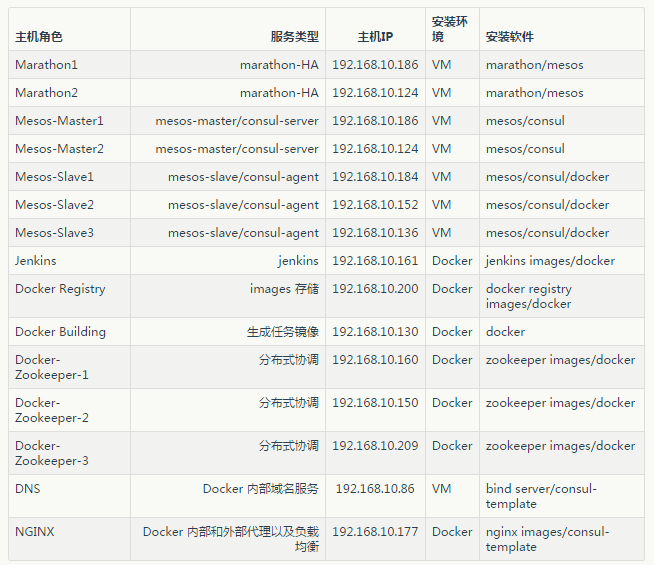Viewport: 654px width, 565px height.
Task: Click IP 192.168.10.186 in Mesos-Master1 row
Action: tap(375, 121)
